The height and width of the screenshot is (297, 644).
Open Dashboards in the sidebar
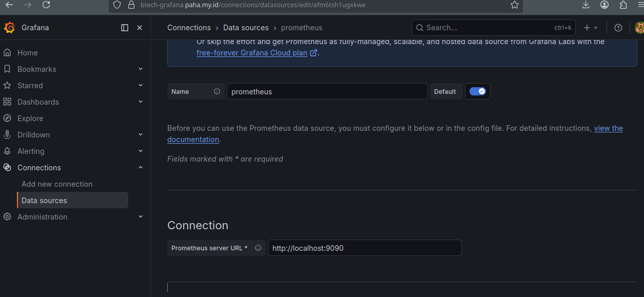[38, 102]
